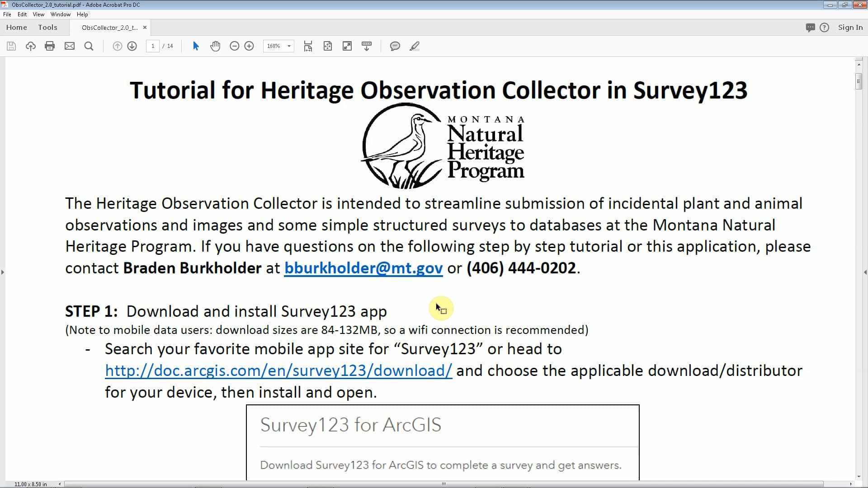
Task: Click the horizontal scrollbar thumb
Action: click(x=443, y=484)
